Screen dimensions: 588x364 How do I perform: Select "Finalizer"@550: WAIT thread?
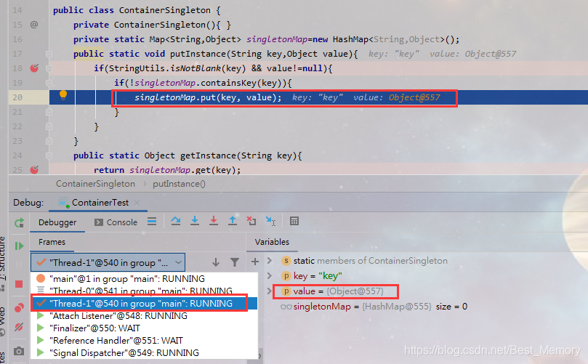click(144, 328)
